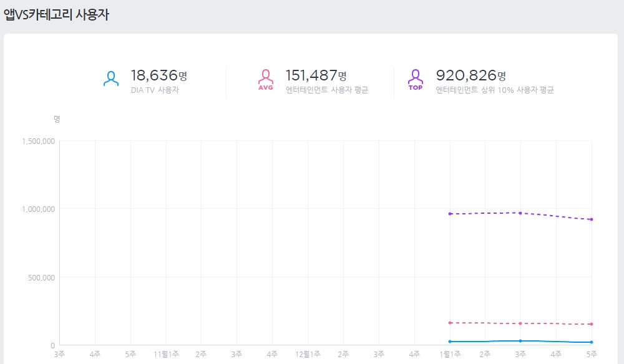
Task: Click the purple TOP user icon
Action: tap(415, 80)
